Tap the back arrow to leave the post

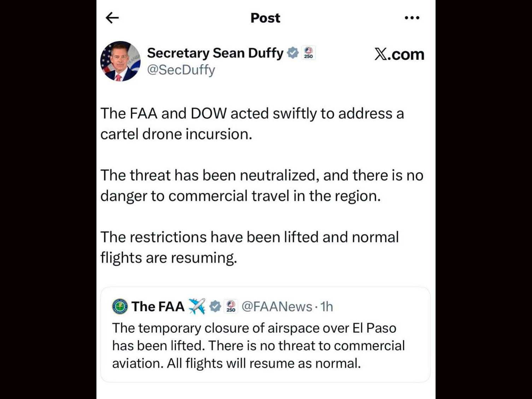(x=112, y=18)
